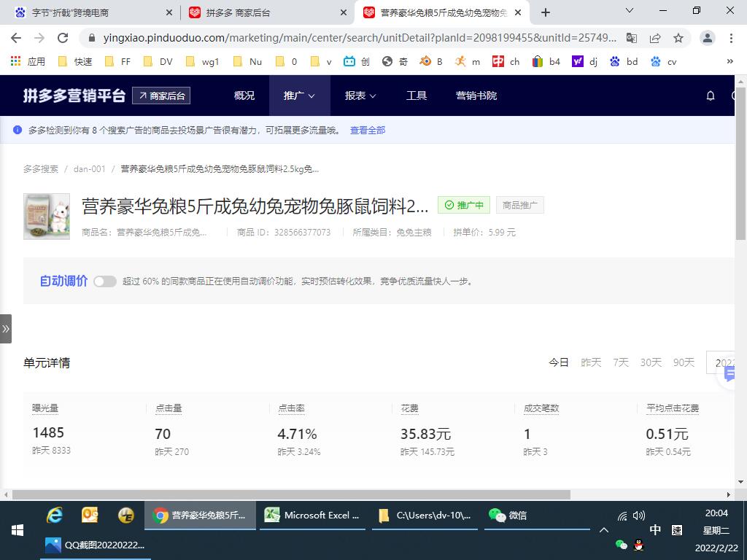Click the 拼多多营销平台 logo
The height and width of the screenshot is (560, 747).
tap(74, 96)
